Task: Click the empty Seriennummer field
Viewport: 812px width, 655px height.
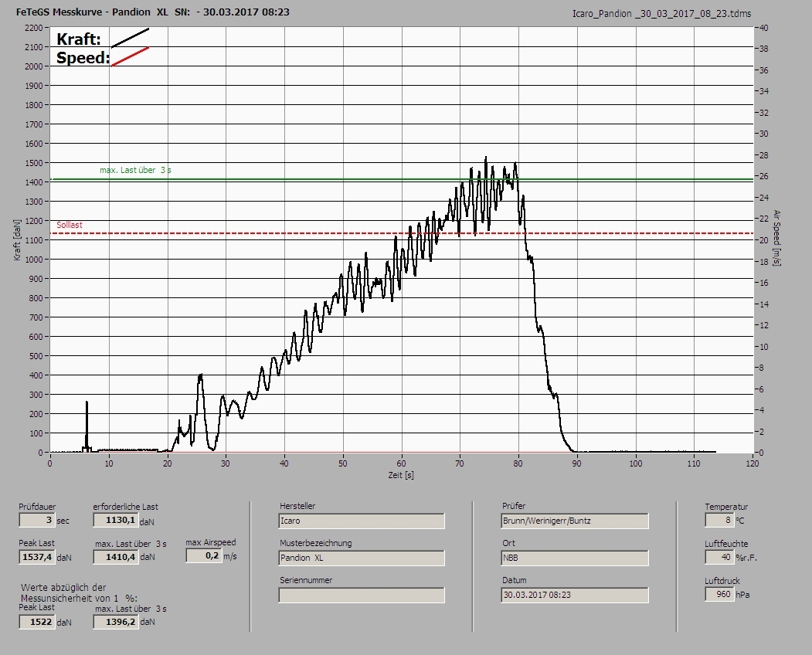Action: pyautogui.click(x=362, y=596)
